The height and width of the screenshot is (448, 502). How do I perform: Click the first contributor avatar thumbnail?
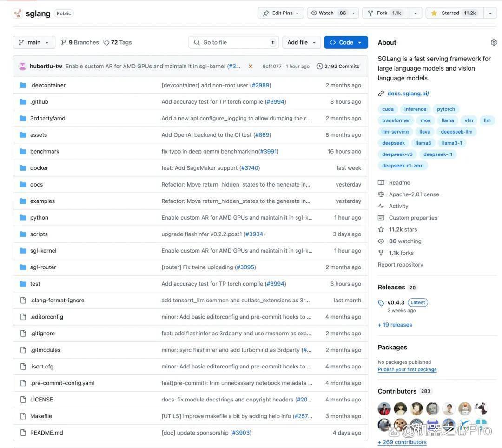tap(384, 408)
